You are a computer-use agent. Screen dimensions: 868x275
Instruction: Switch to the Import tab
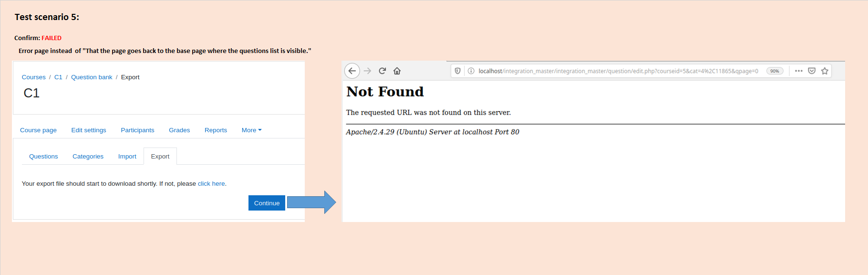(127, 156)
